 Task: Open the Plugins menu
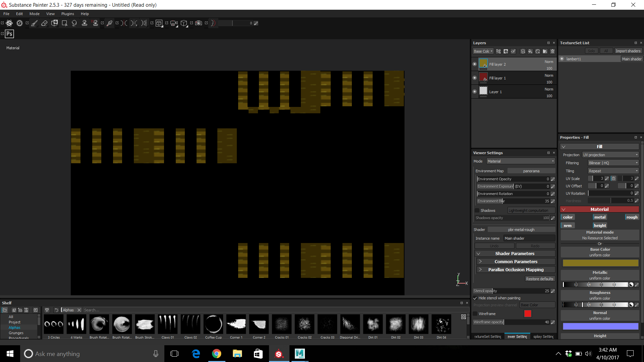click(68, 14)
